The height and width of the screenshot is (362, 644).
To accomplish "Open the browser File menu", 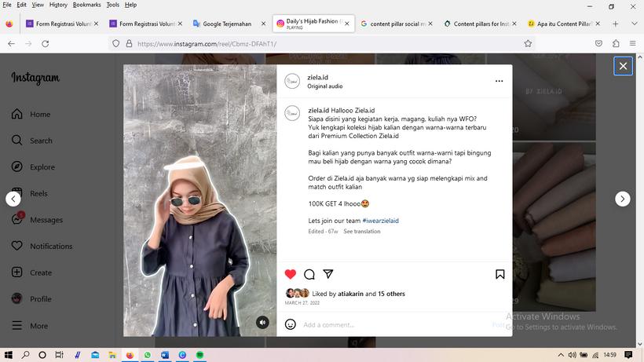I will pos(7,5).
